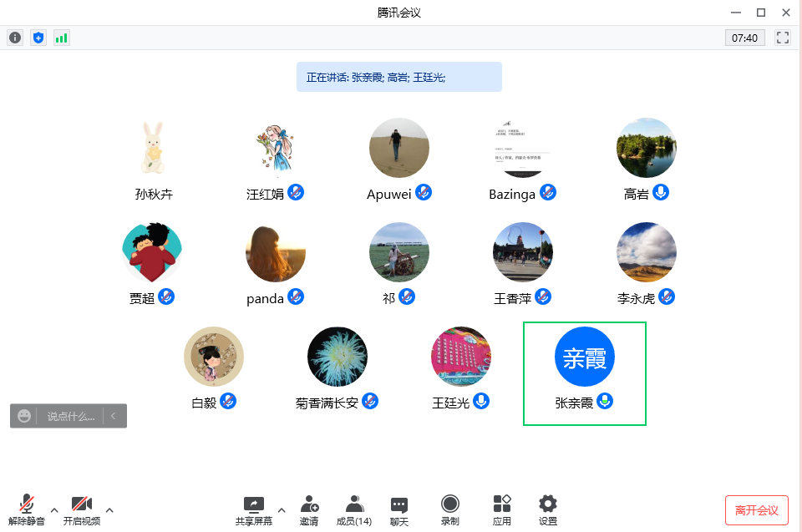Start recording with 录制 button
802x532 pixels.
tap(449, 509)
